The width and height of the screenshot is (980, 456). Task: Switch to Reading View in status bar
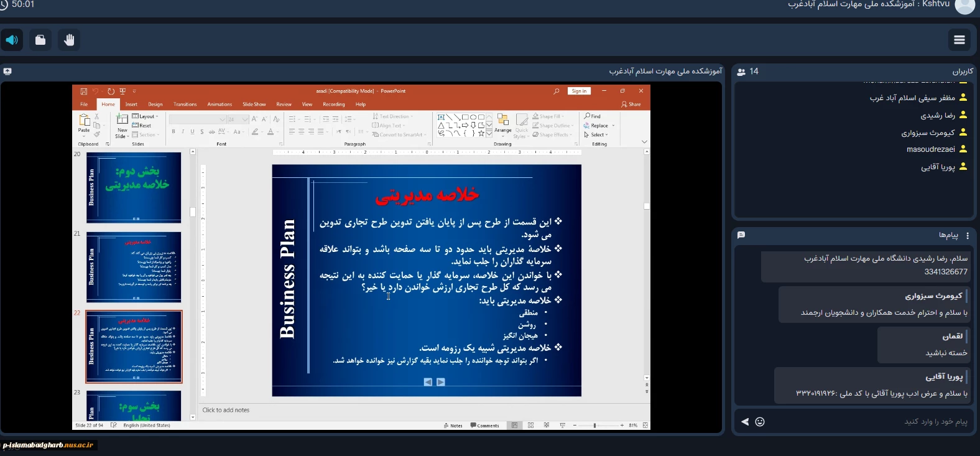547,426
